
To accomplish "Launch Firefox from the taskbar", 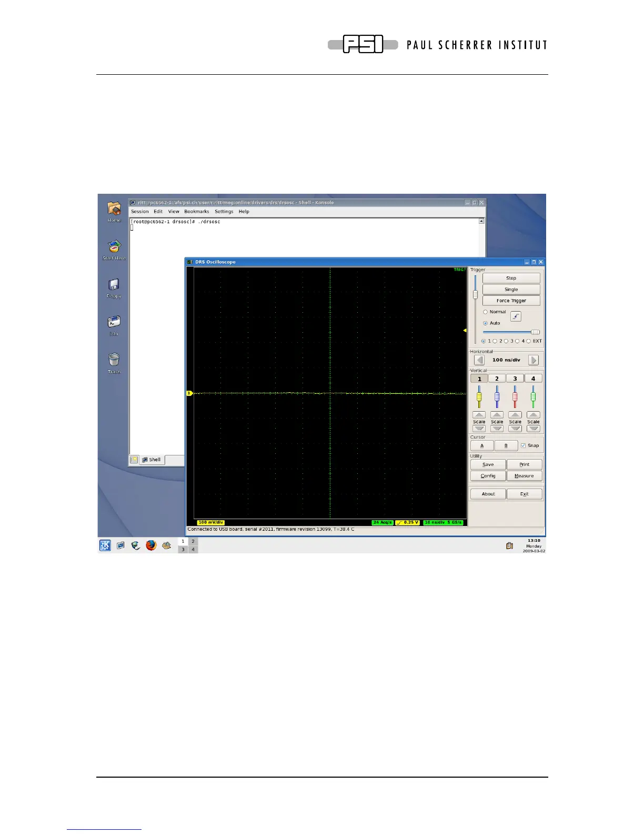I will (x=151, y=545).
